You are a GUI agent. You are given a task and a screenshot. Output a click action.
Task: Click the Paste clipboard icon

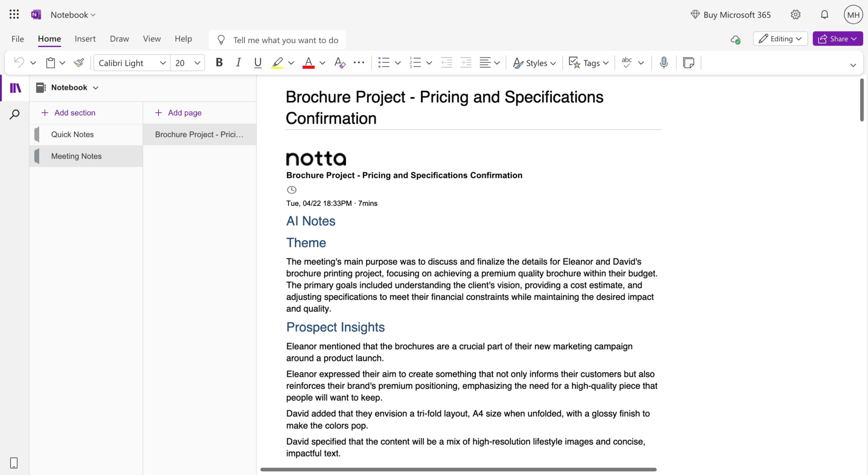[51, 63]
